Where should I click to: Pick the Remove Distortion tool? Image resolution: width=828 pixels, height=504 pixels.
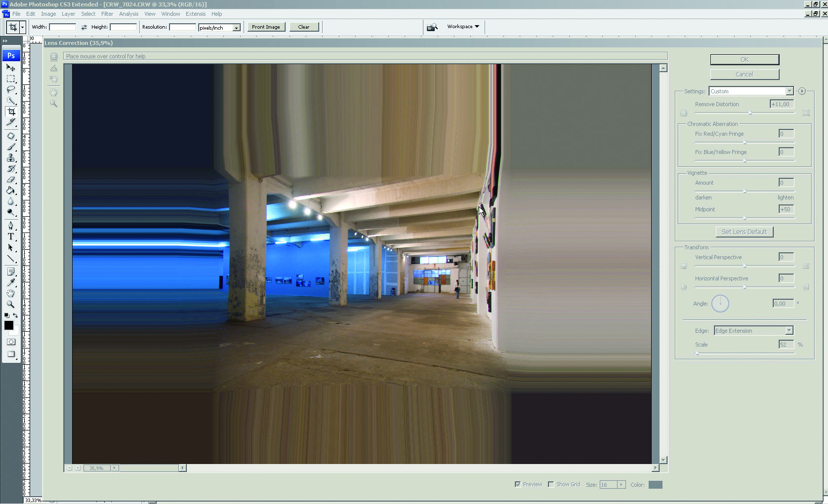coord(54,57)
